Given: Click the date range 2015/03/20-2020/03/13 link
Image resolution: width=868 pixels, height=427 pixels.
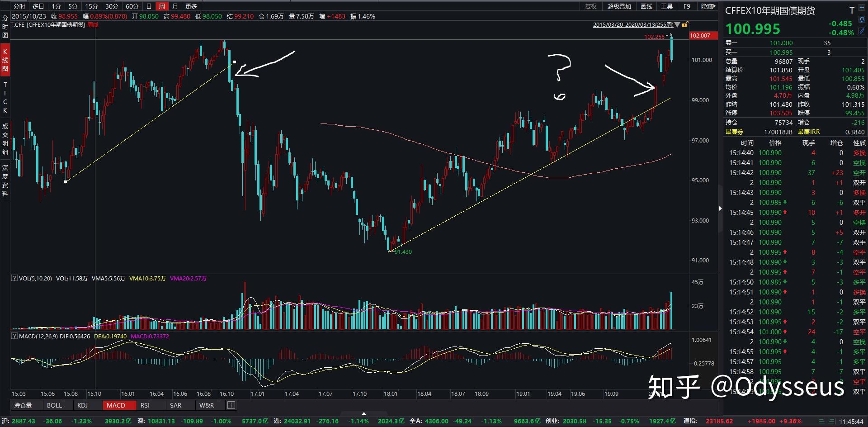Looking at the screenshot, I should 633,25.
